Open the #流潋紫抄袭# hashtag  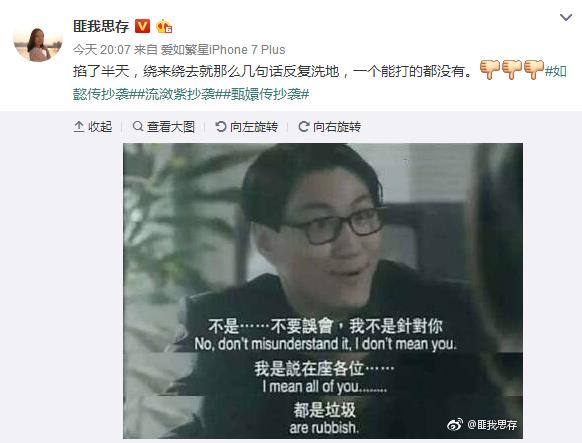[180, 94]
